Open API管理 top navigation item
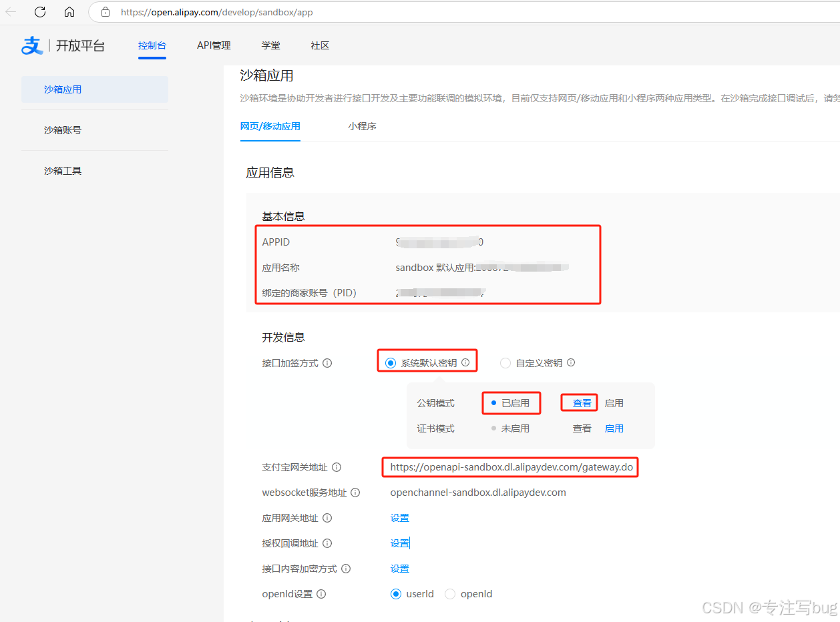The width and height of the screenshot is (840, 622). [x=214, y=45]
